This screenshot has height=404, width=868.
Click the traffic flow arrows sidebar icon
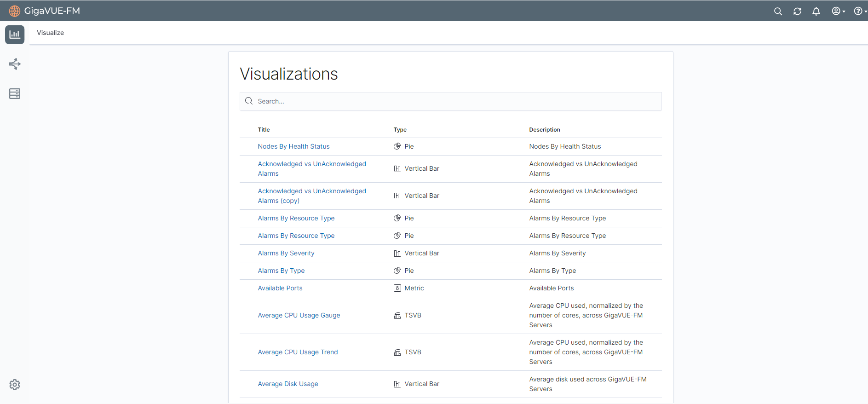15,64
